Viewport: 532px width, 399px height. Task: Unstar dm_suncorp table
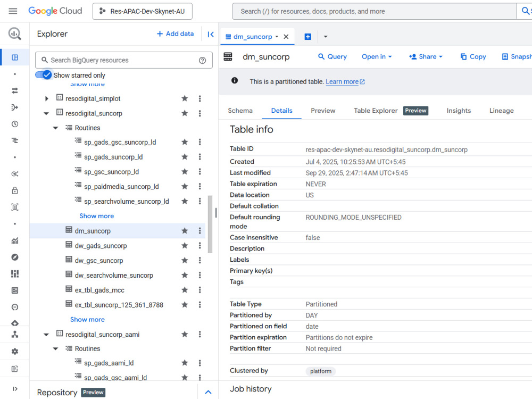pos(185,231)
